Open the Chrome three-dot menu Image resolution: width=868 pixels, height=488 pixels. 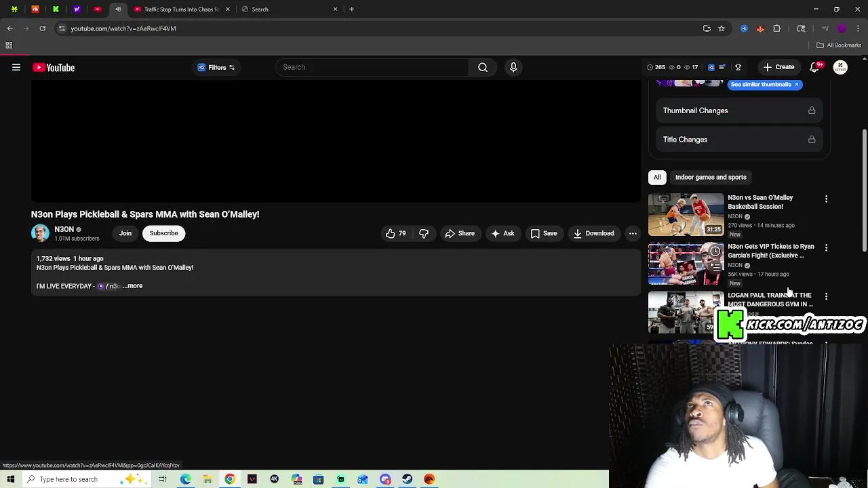(x=859, y=28)
